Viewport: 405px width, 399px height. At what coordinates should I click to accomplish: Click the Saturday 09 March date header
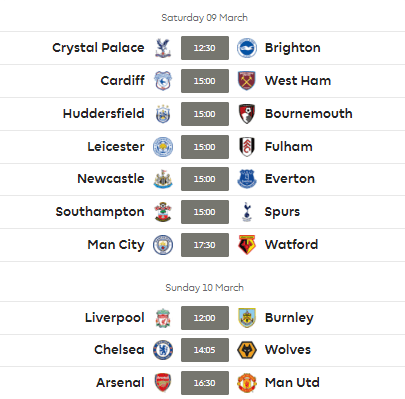coord(205,18)
